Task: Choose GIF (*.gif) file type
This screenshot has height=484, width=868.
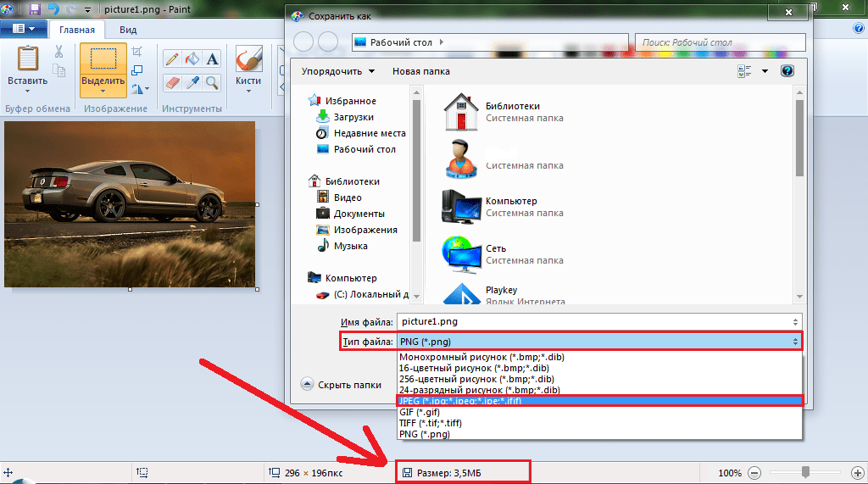Action: click(x=600, y=412)
